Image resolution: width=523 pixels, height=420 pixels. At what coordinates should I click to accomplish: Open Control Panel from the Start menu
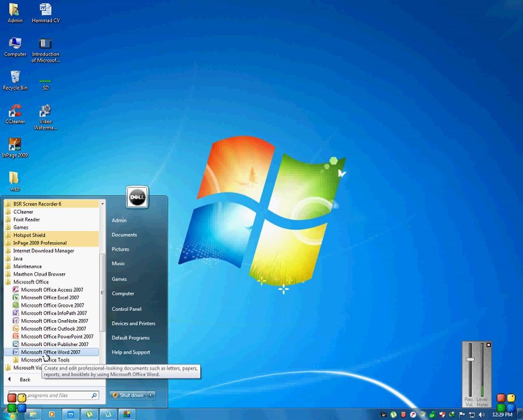click(127, 309)
